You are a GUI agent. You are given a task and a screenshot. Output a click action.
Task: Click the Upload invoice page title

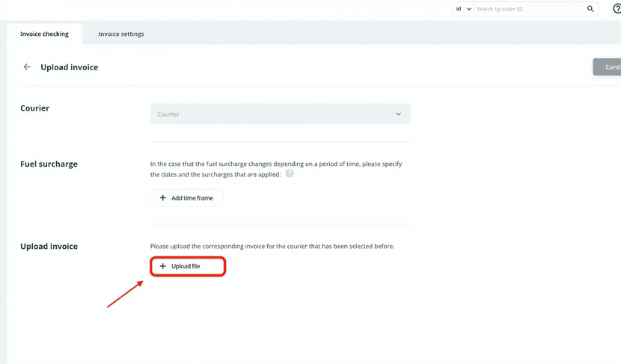click(x=70, y=67)
